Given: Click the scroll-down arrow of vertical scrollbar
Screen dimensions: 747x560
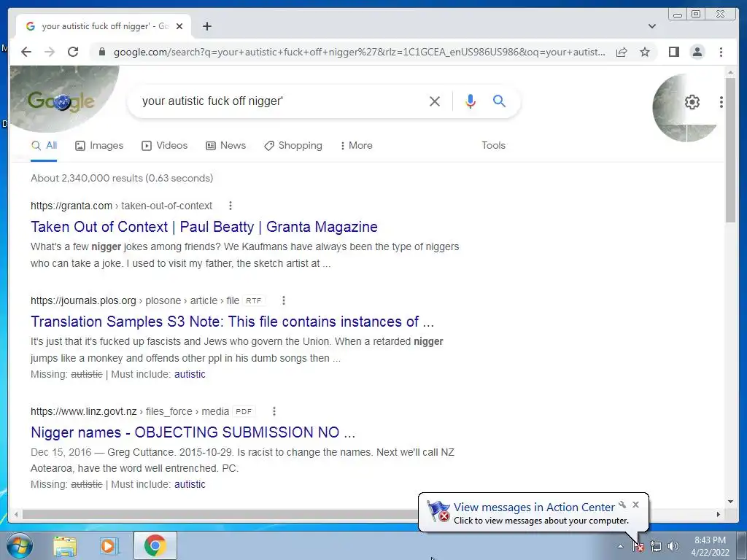Looking at the screenshot, I should coord(730,502).
